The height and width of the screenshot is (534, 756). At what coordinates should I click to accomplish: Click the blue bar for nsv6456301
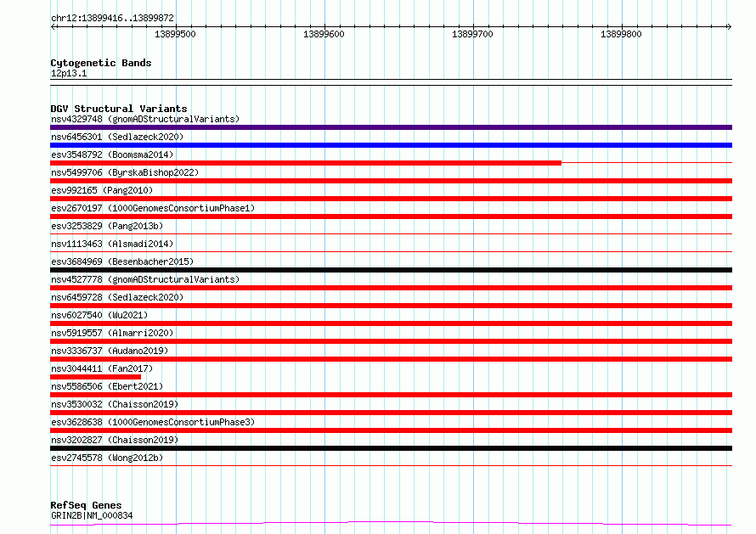click(x=391, y=145)
